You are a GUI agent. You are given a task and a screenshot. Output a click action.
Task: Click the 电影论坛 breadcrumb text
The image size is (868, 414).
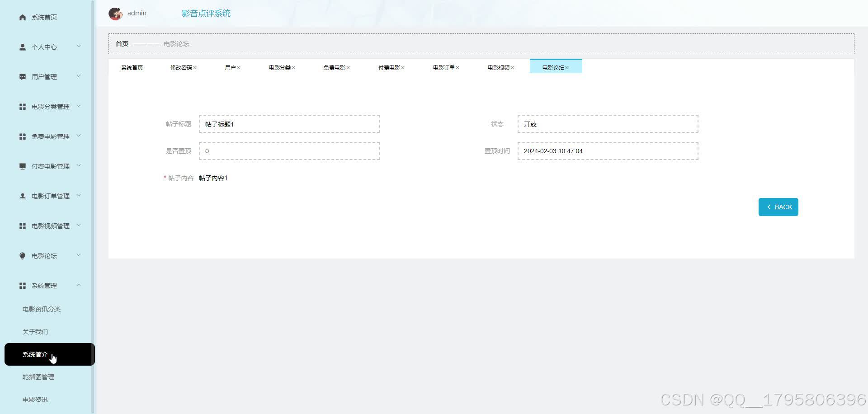(176, 44)
